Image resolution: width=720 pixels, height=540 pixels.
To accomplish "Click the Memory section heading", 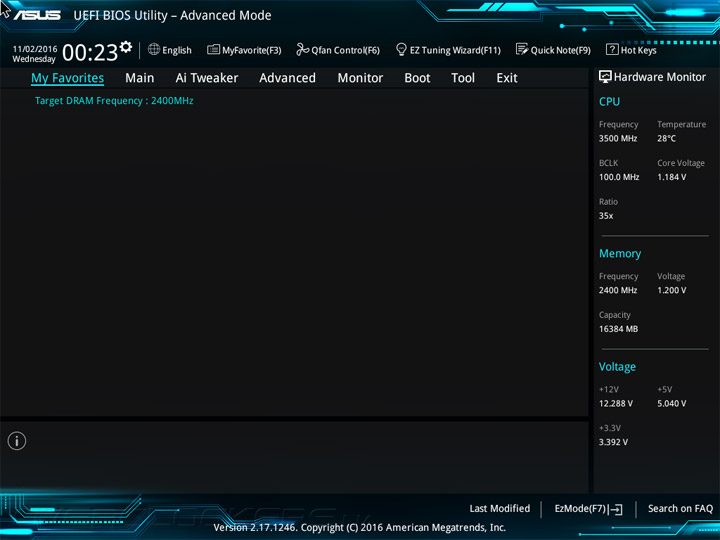I will [x=620, y=253].
